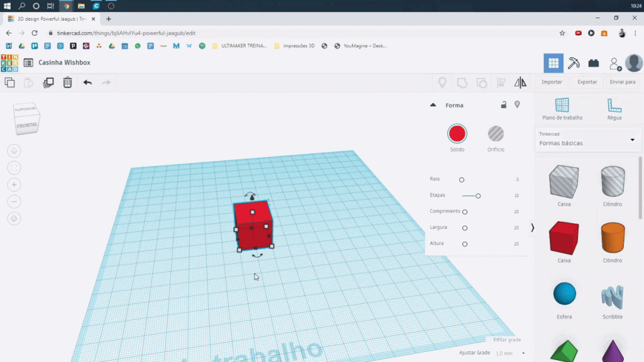The height and width of the screenshot is (362, 644).
Task: Toggle the lock on the shape
Action: coord(504,105)
